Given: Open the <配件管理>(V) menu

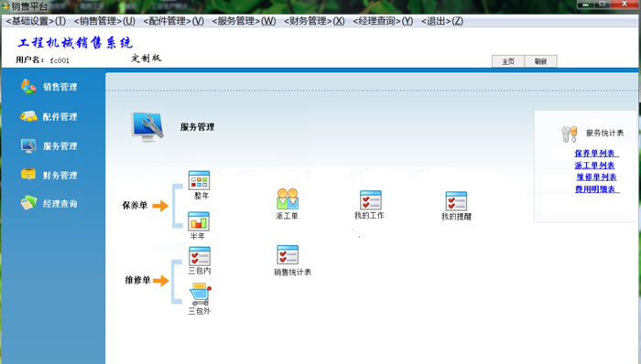Looking at the screenshot, I should click(x=173, y=21).
